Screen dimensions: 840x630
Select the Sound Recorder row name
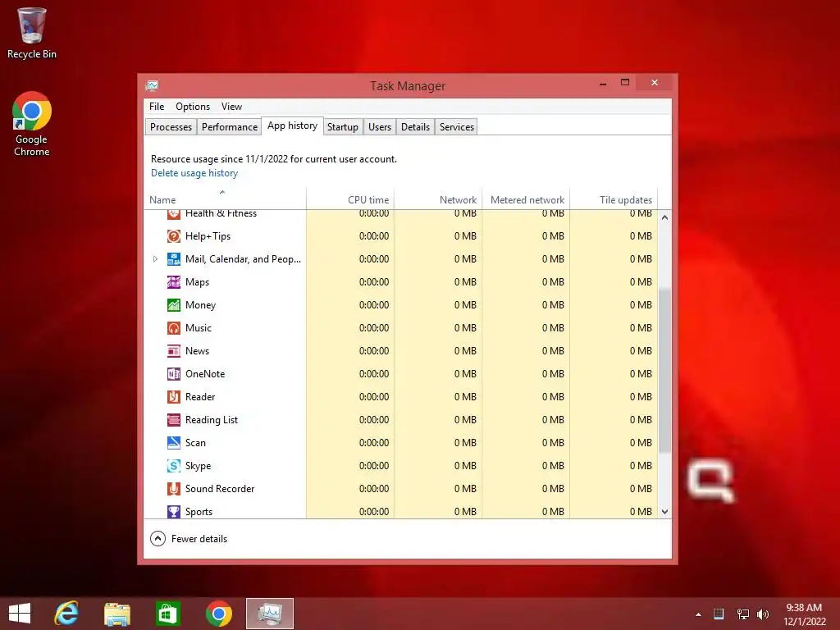tap(220, 489)
